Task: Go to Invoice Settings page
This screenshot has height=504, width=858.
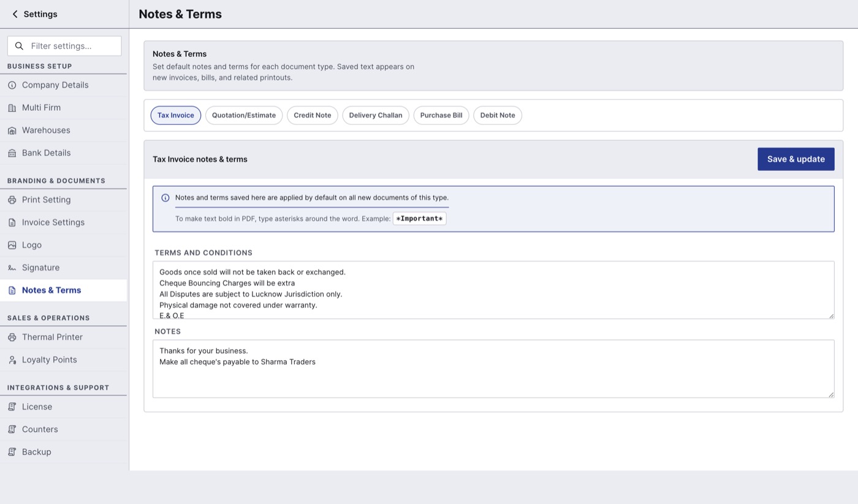Action: 64,222
